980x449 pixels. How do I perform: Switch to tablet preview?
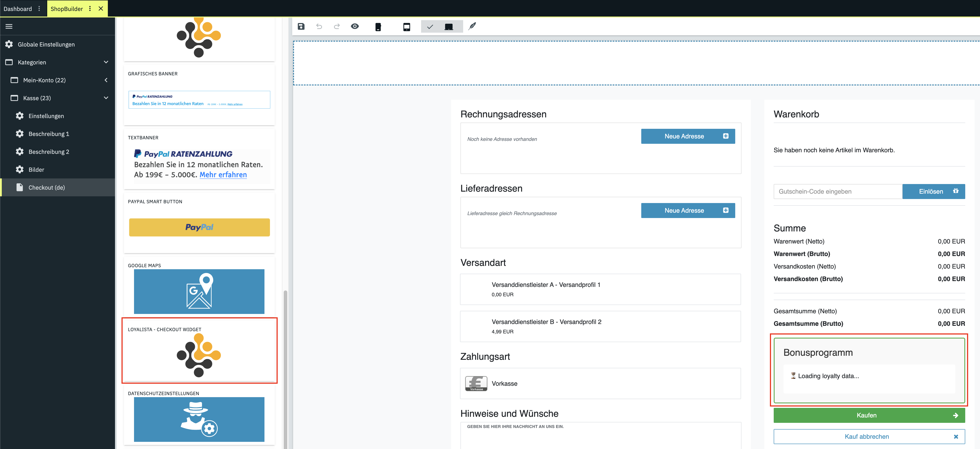click(x=406, y=27)
